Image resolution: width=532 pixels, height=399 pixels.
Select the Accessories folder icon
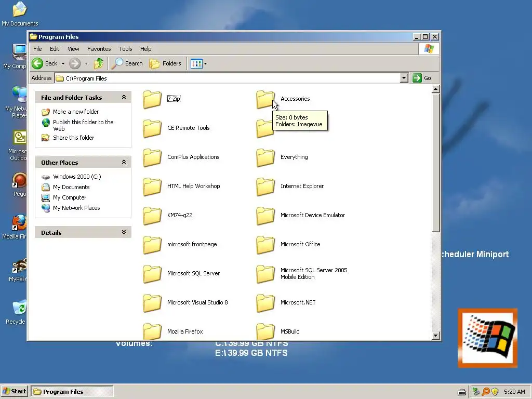coord(265,99)
